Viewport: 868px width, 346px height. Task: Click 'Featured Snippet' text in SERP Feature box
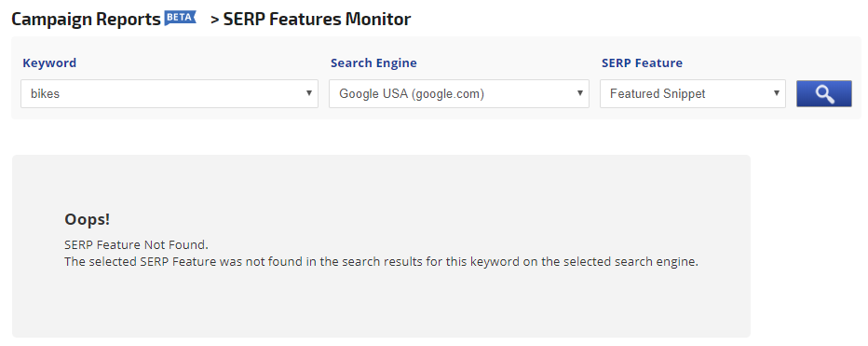658,93
